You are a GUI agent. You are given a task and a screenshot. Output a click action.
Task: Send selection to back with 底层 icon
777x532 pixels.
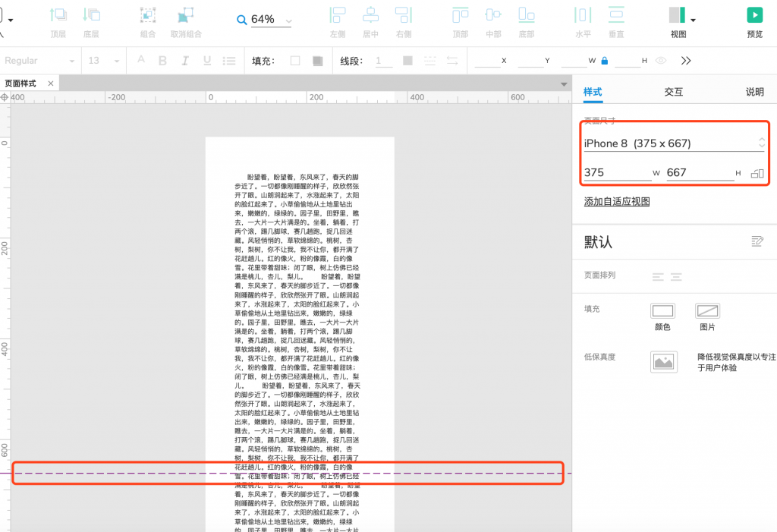click(x=91, y=14)
